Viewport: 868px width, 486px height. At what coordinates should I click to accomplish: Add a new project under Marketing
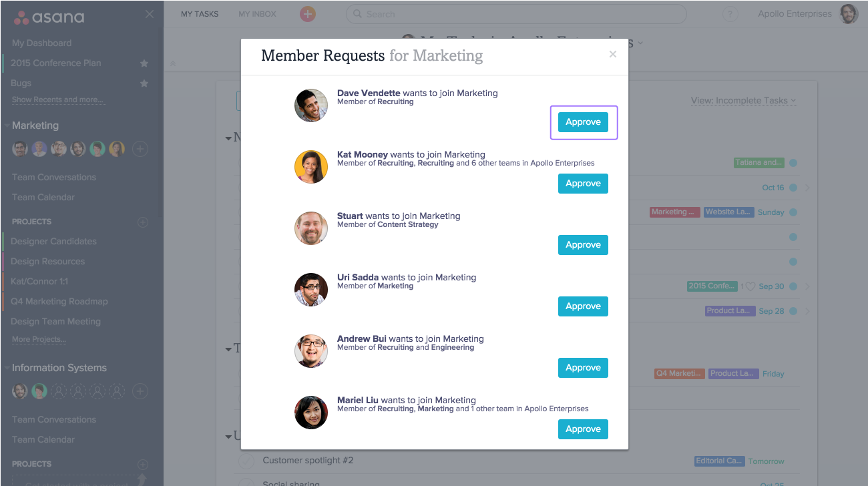(x=142, y=222)
